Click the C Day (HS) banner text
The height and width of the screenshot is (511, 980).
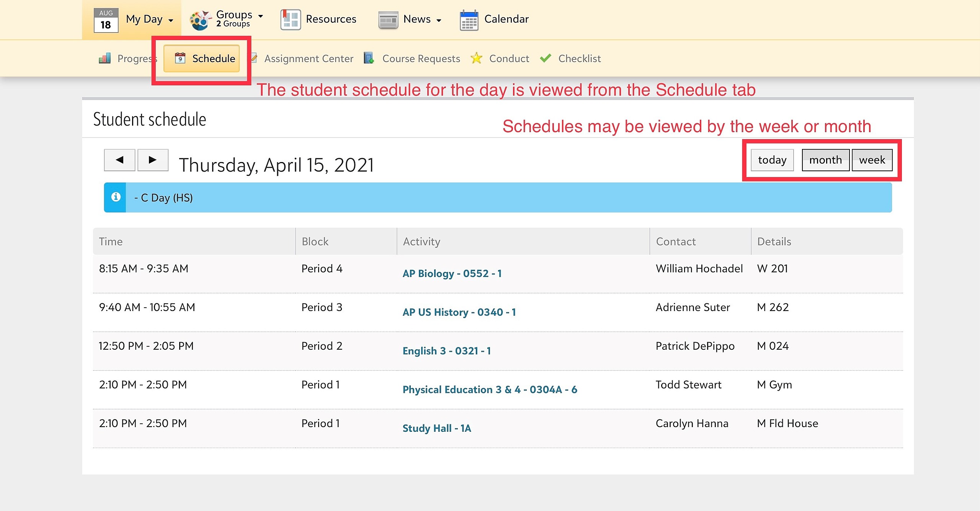(x=163, y=198)
